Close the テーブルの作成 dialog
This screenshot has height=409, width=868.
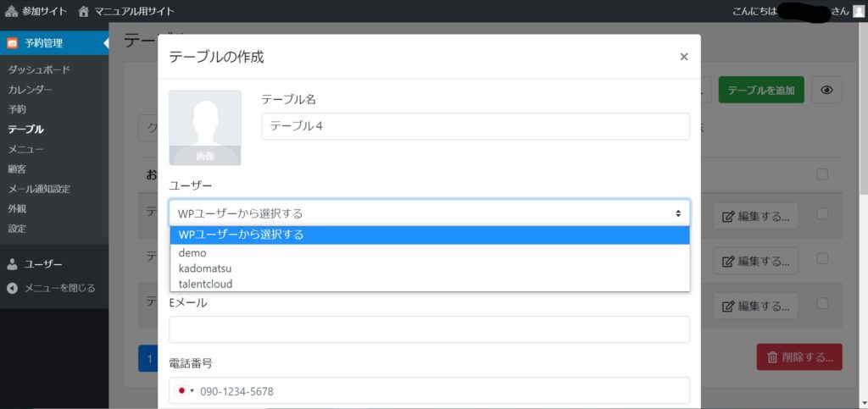point(683,57)
